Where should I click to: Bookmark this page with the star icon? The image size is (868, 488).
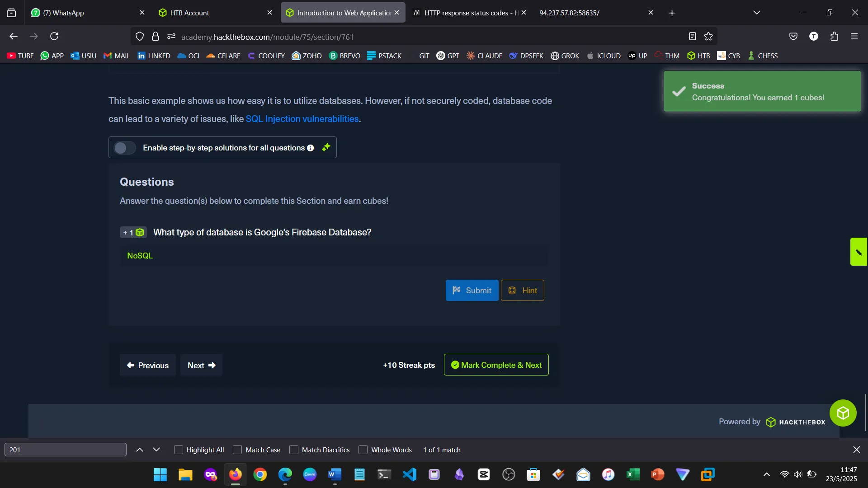coord(708,37)
